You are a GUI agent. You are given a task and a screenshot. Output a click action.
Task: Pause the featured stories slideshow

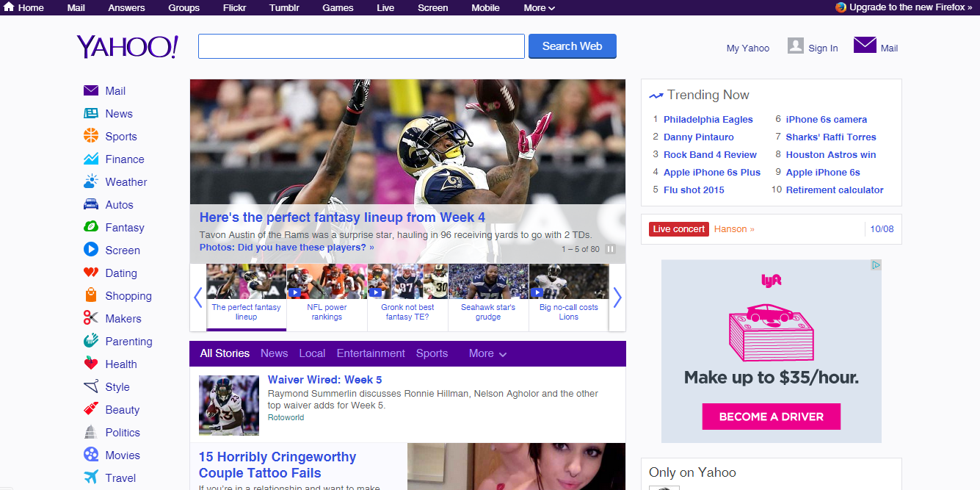click(611, 249)
